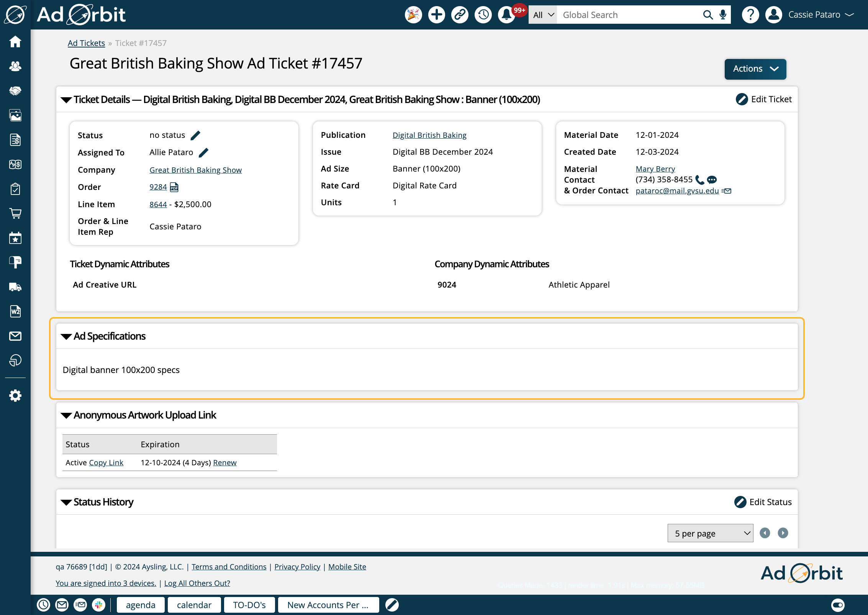
Task: Click the Copy Link for artwork upload
Action: [106, 463]
